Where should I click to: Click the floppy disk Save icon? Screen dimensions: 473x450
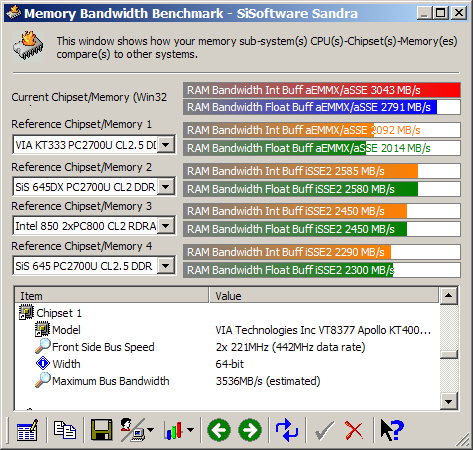[x=101, y=430]
